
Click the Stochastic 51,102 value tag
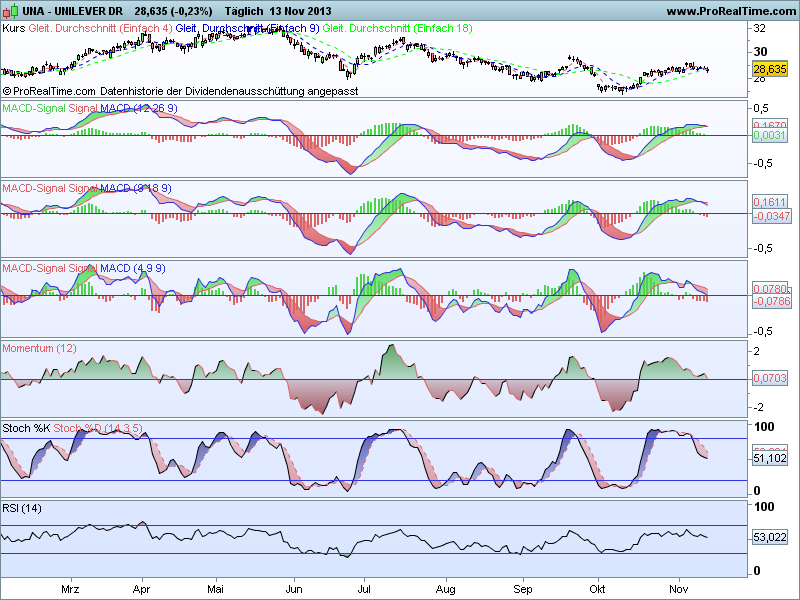point(769,458)
